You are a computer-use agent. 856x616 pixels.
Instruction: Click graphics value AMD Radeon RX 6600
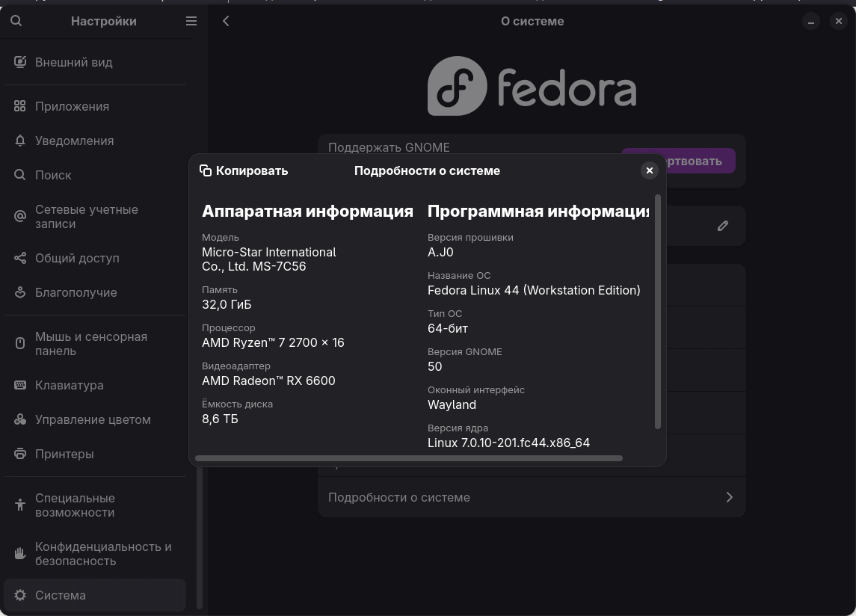[268, 381]
